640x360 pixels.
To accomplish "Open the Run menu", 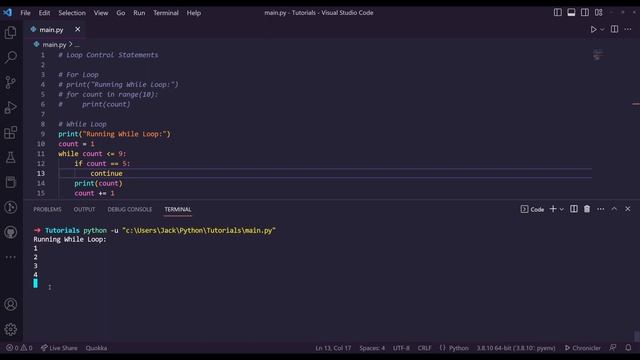I will coord(139,13).
